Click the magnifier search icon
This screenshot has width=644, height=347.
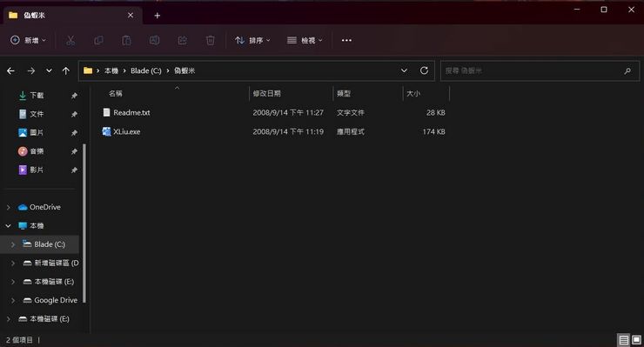pyautogui.click(x=627, y=71)
